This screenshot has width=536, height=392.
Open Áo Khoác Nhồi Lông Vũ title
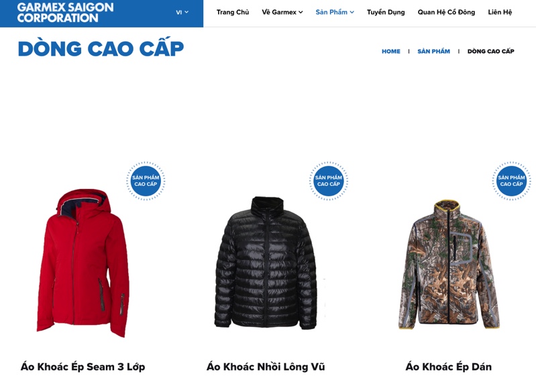point(266,367)
